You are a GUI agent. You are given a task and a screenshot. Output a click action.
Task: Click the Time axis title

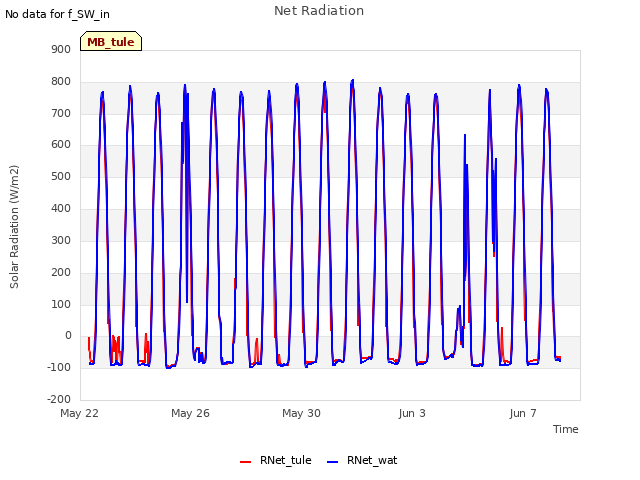tap(566, 429)
